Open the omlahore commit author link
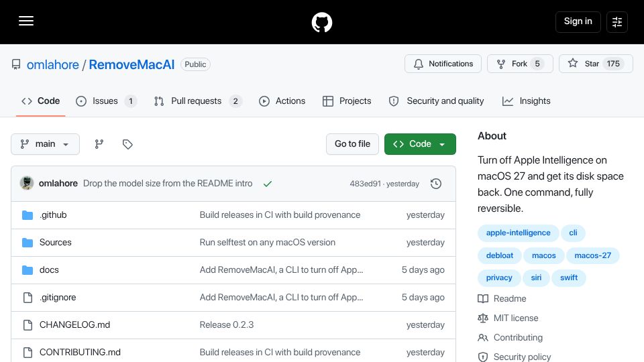 coord(58,184)
